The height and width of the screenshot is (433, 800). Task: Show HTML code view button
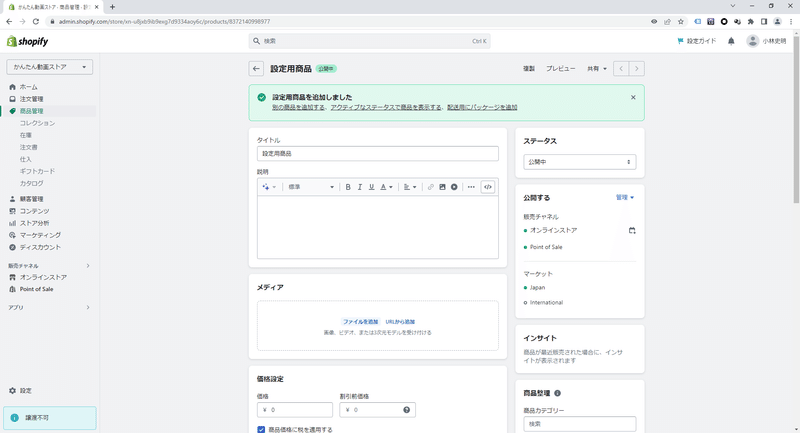tap(488, 187)
